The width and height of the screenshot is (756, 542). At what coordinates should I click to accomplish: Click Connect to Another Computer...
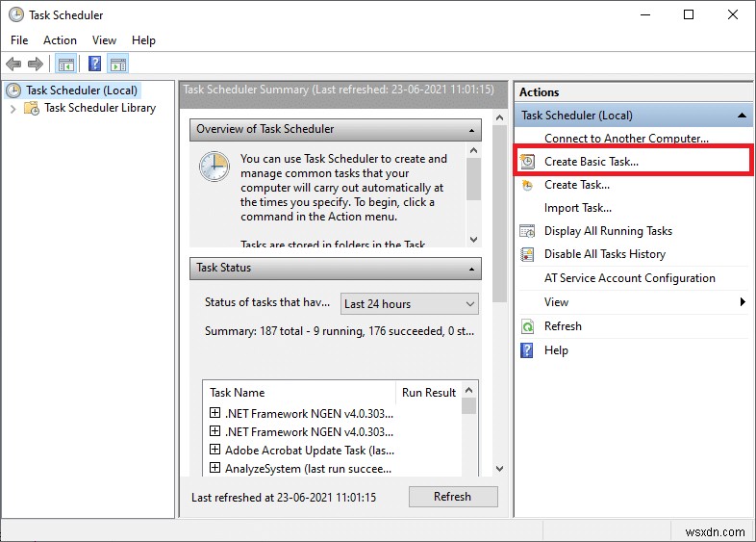point(626,139)
